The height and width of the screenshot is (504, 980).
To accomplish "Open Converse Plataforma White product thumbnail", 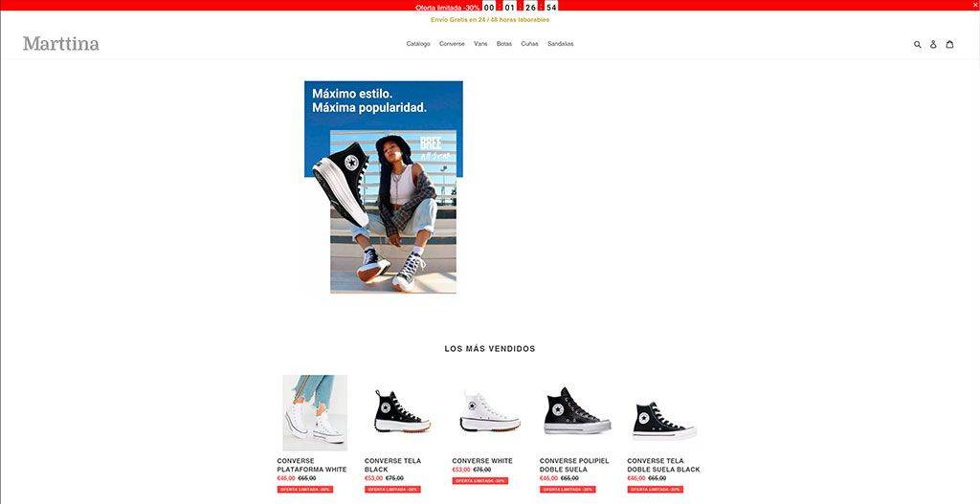I will point(315,413).
